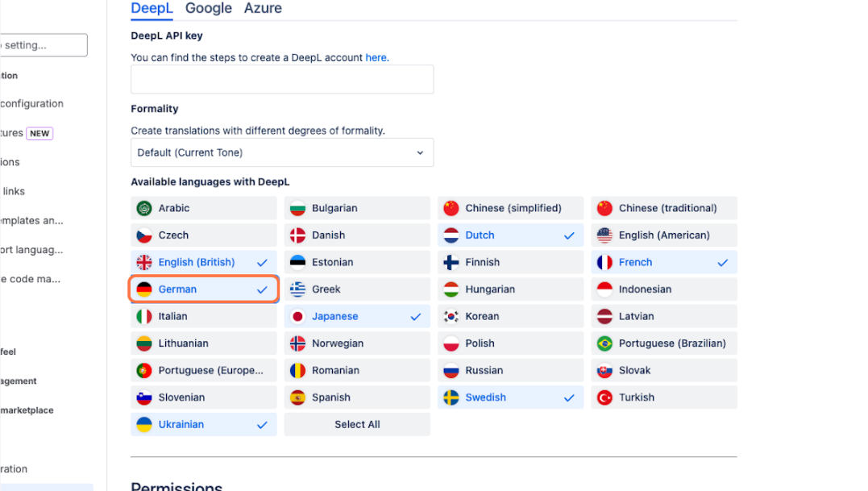Enable the Slovenian language option

pyautogui.click(x=204, y=397)
